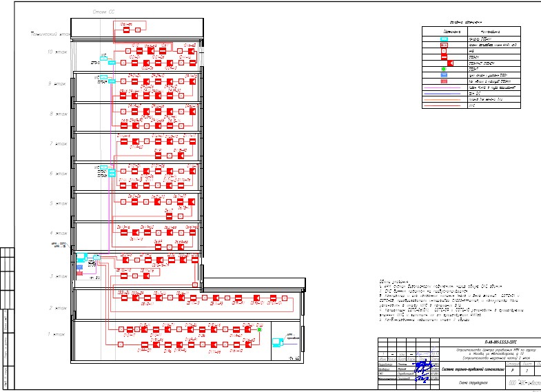
Task: Click the 'Схема структурная' title block cell
Action: 473,382
